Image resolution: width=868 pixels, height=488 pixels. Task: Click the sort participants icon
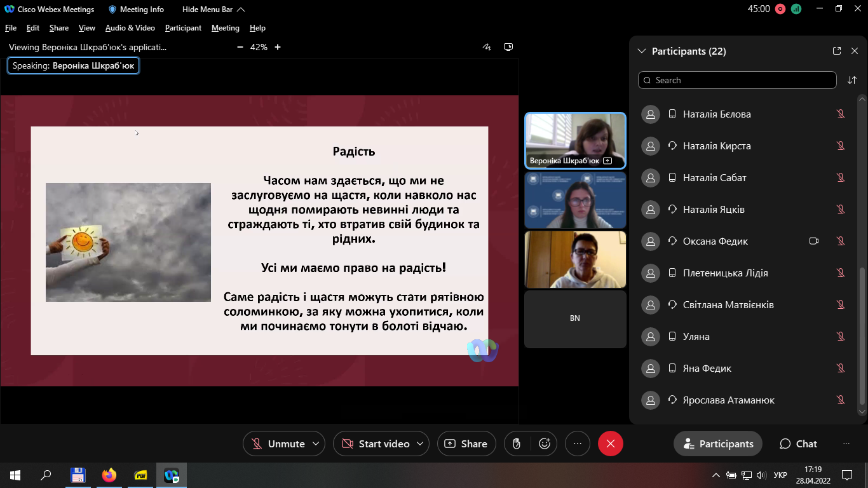(852, 80)
